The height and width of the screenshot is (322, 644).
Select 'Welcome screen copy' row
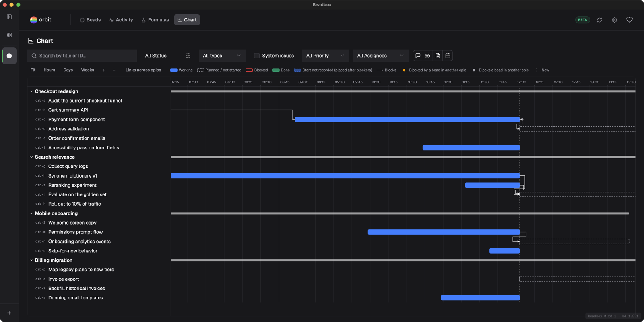99,223
